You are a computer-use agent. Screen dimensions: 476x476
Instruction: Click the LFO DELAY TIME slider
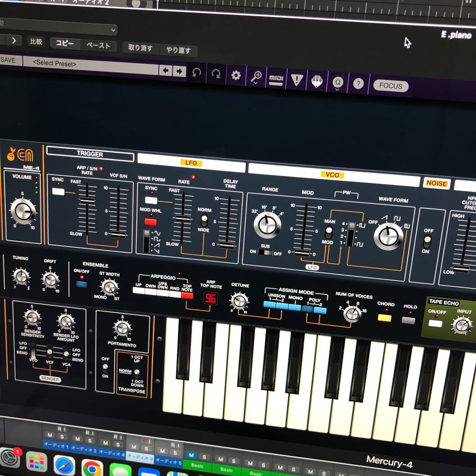point(227,245)
